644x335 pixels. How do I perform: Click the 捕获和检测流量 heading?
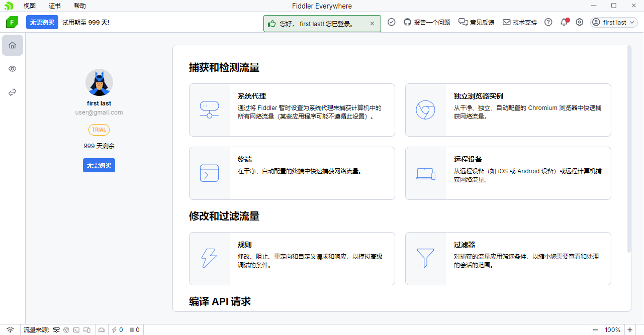click(224, 67)
